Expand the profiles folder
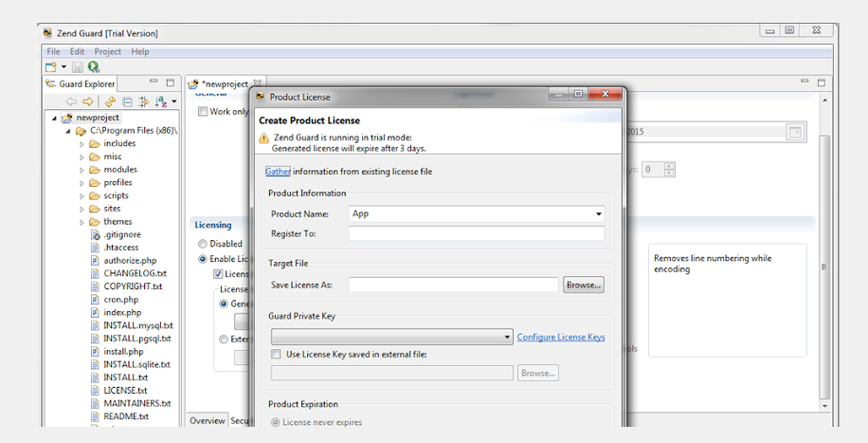868x443 pixels. click(x=81, y=183)
